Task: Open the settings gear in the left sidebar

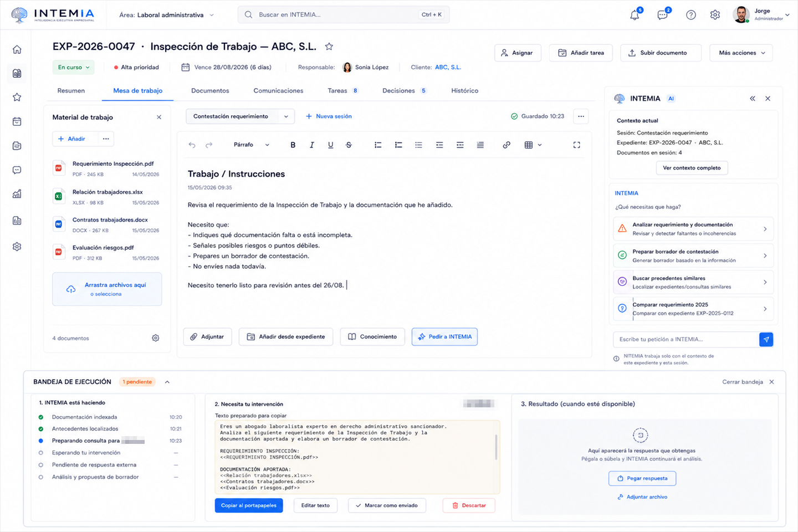Action: 17,247
